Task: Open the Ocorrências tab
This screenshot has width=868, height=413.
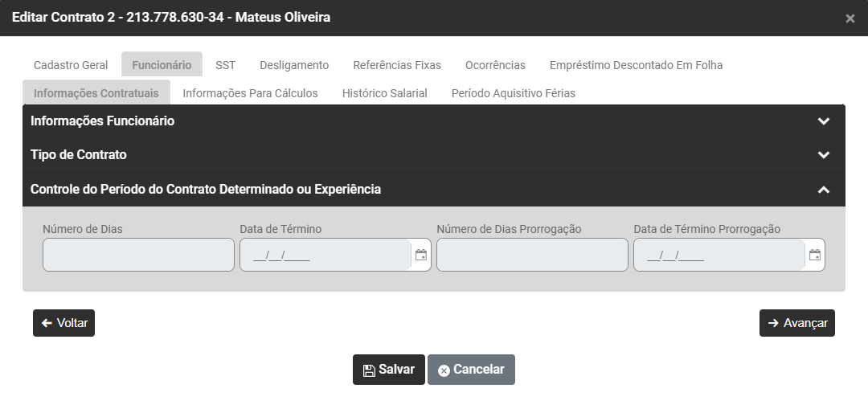Action: tap(495, 65)
